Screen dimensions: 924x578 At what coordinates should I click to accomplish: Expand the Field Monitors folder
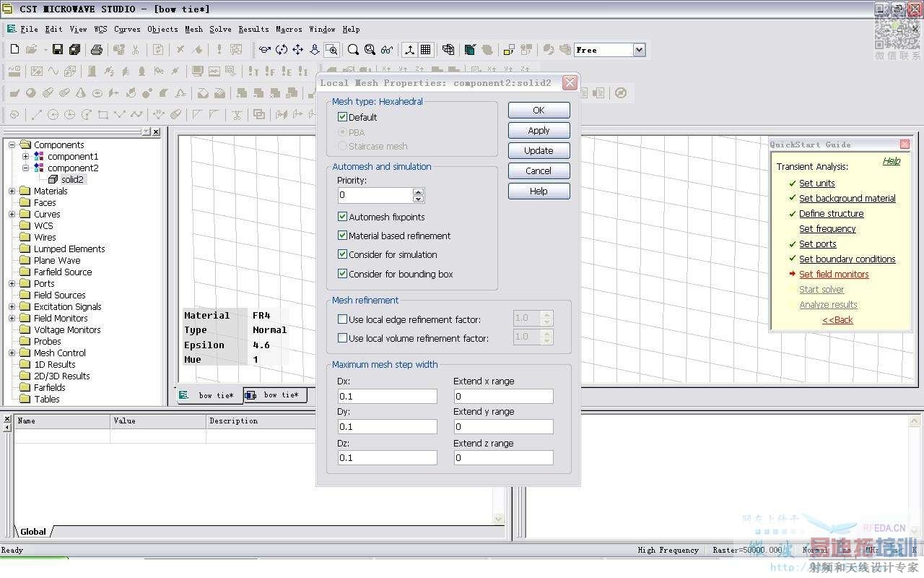coord(12,318)
